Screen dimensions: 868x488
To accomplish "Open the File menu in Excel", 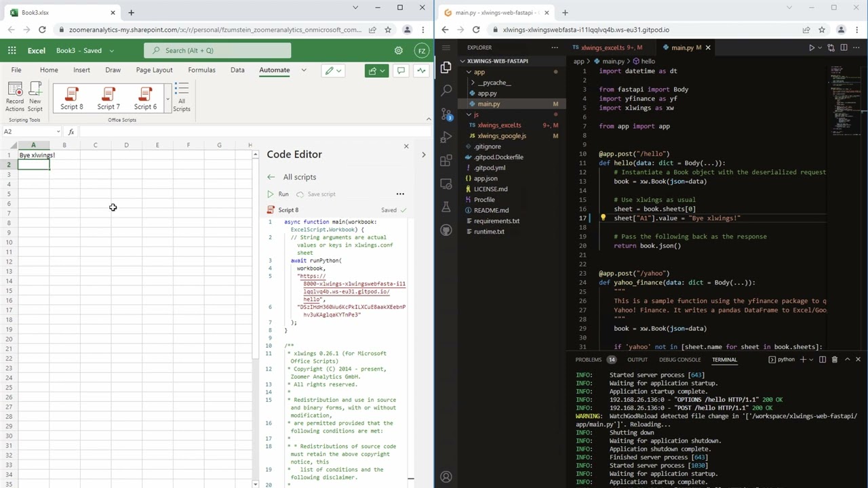I will click(16, 70).
